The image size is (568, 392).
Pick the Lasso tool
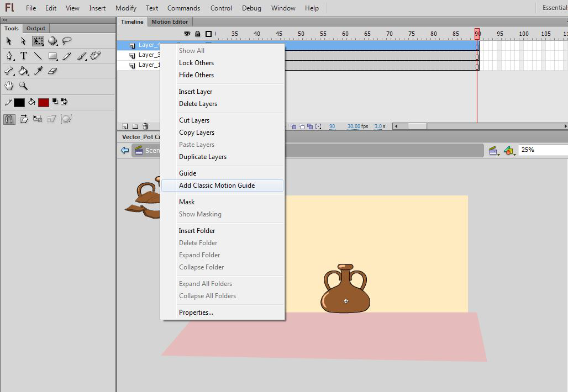tap(67, 41)
